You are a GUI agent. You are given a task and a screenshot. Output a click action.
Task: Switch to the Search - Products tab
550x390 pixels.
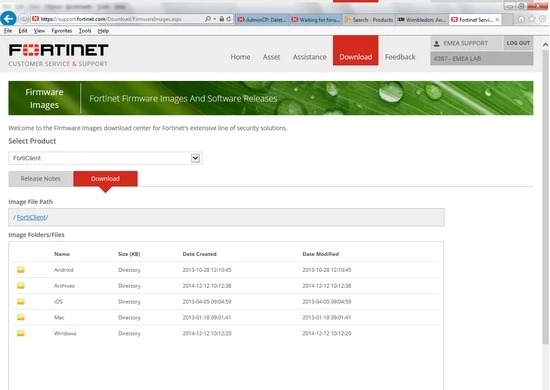coord(369,20)
